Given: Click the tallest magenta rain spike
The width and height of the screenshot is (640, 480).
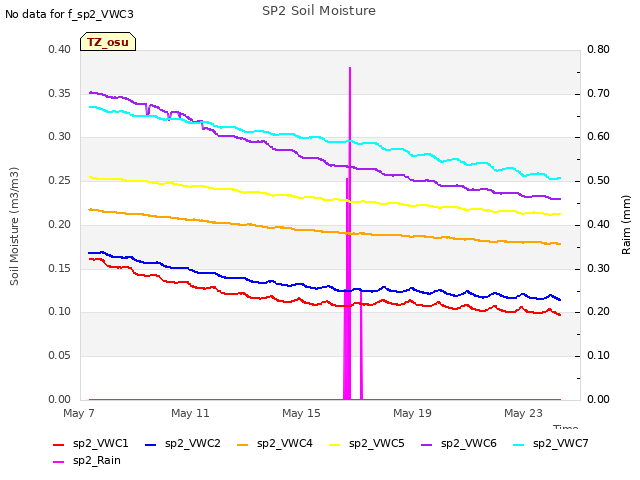Looking at the screenshot, I should (x=350, y=233).
